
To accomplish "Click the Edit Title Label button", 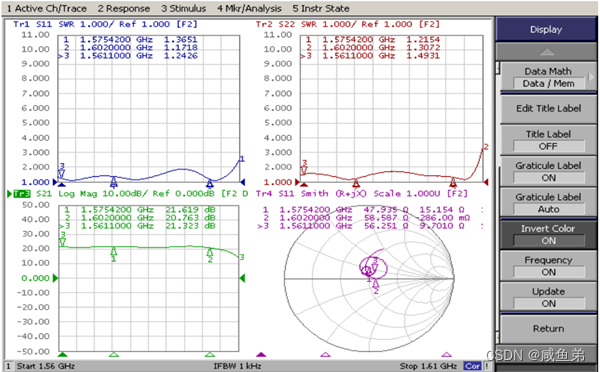I will [x=548, y=109].
